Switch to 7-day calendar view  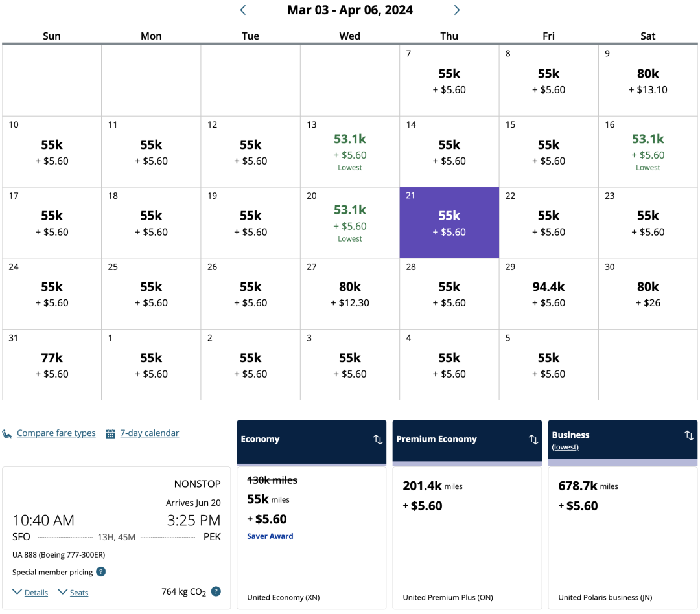pyautogui.click(x=150, y=433)
